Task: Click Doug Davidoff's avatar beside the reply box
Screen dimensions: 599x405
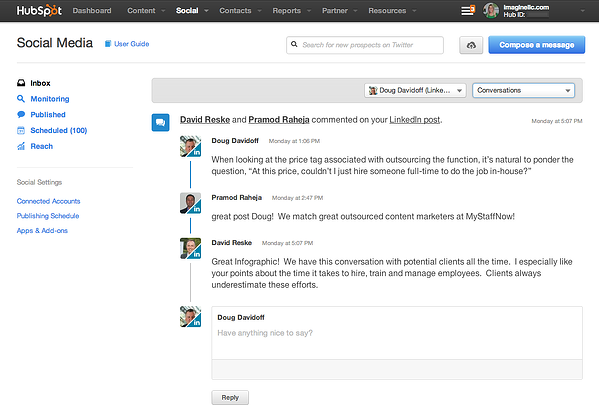Action: 190,316
